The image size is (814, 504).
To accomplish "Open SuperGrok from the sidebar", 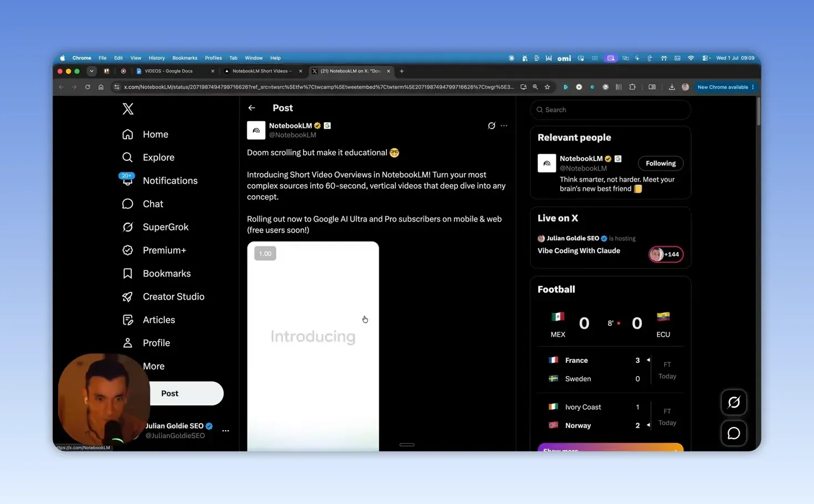I will [155, 227].
